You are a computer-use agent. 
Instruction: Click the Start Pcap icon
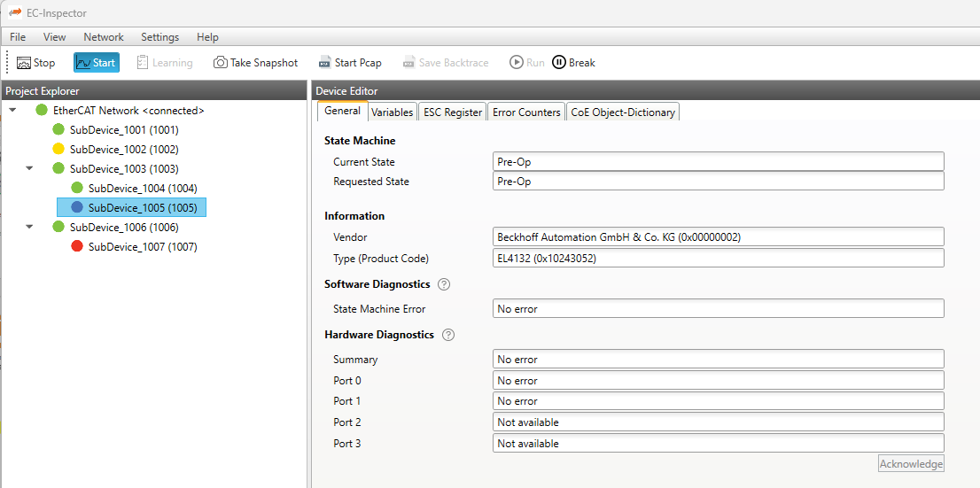325,63
